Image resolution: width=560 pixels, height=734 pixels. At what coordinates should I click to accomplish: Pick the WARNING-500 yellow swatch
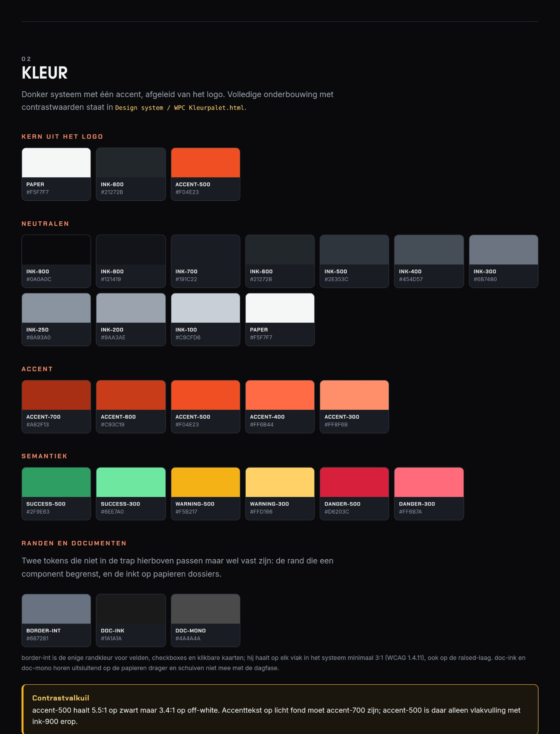click(205, 494)
